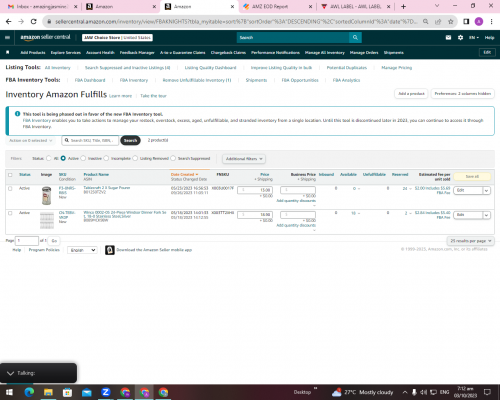Image resolution: width=500 pixels, height=400 pixels.
Task: Click the dark Search button beside SKU field
Action: point(130,140)
